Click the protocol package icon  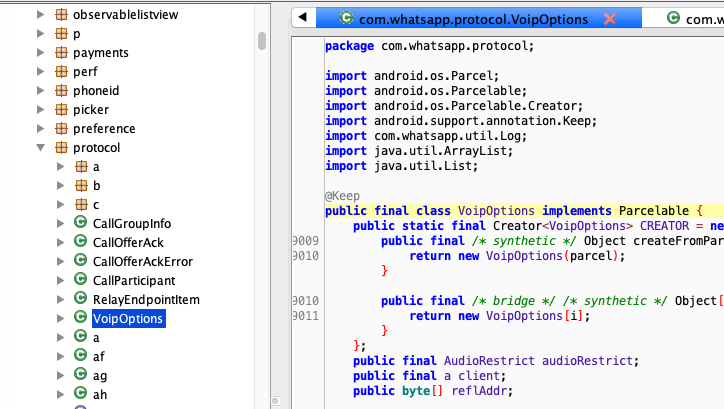point(61,148)
